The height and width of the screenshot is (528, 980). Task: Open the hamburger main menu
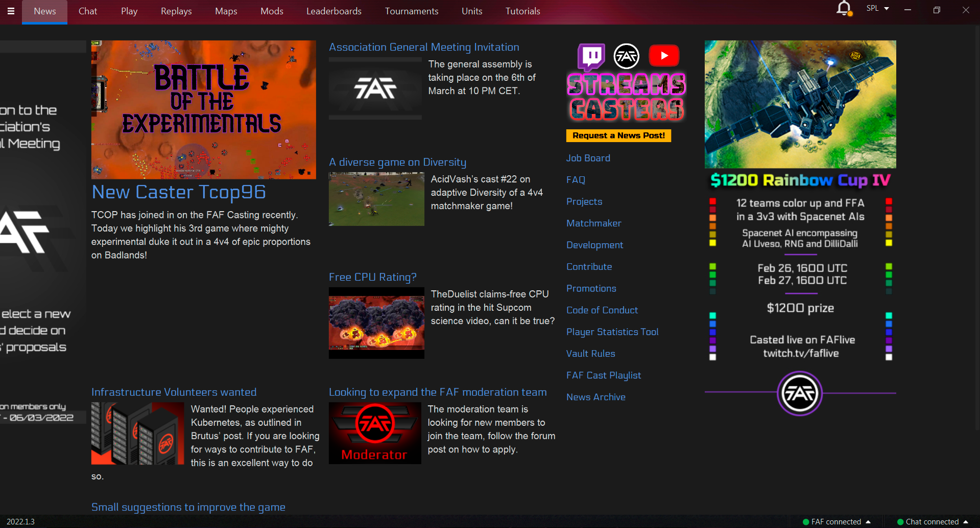click(x=11, y=11)
